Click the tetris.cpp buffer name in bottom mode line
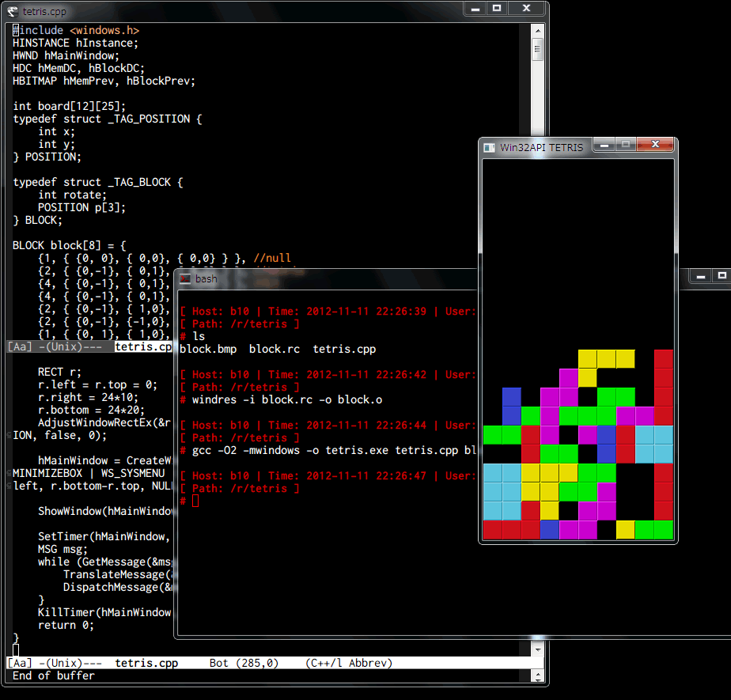This screenshot has width=731, height=700. coord(146,664)
